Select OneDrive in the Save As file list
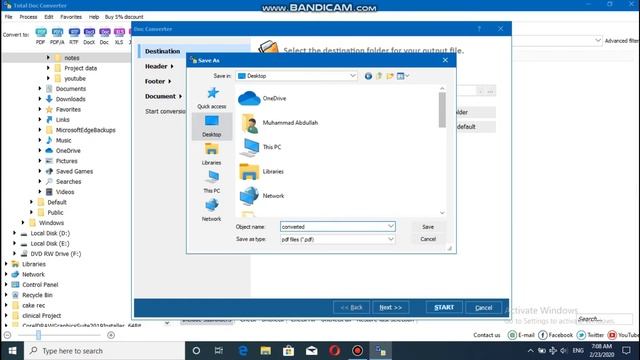Image resolution: width=640 pixels, height=360 pixels. pyautogui.click(x=262, y=98)
